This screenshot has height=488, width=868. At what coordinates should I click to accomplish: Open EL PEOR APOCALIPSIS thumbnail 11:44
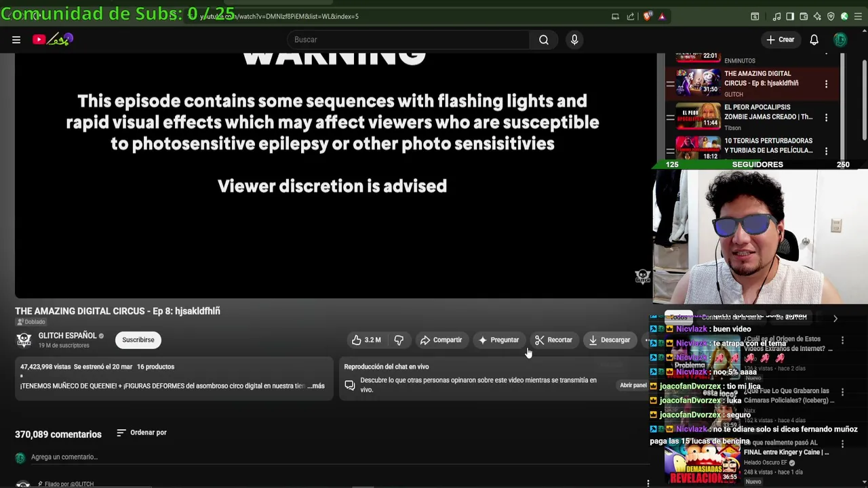pos(698,116)
